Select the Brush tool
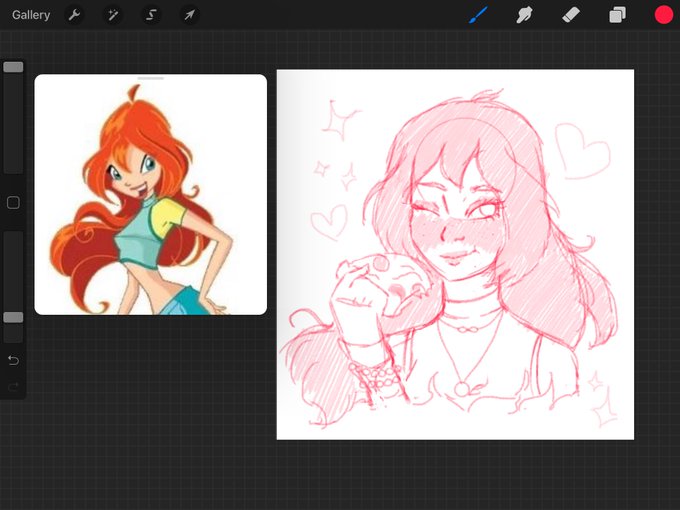The height and width of the screenshot is (510, 680). coord(479,15)
